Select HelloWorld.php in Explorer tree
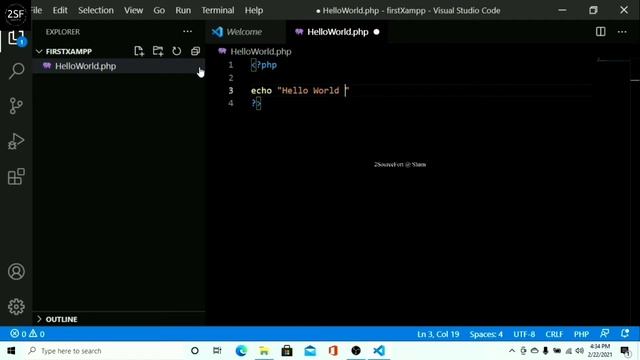The height and width of the screenshot is (360, 640). tap(118, 66)
